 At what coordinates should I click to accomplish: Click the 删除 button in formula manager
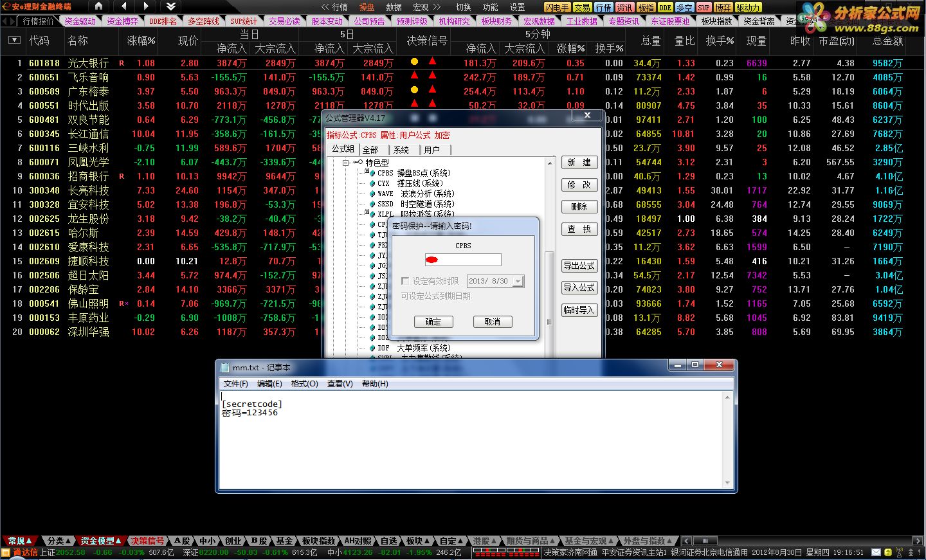coord(579,206)
